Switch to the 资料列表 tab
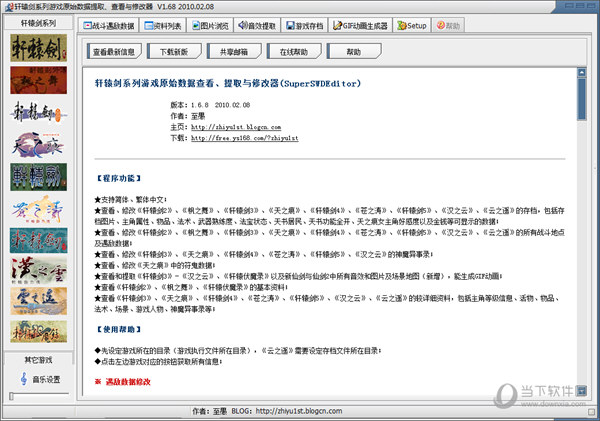This screenshot has width=600, height=421. click(x=163, y=26)
